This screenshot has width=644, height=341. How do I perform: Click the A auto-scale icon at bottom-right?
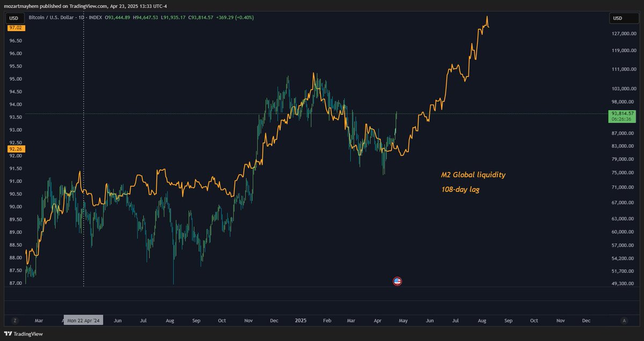point(624,321)
